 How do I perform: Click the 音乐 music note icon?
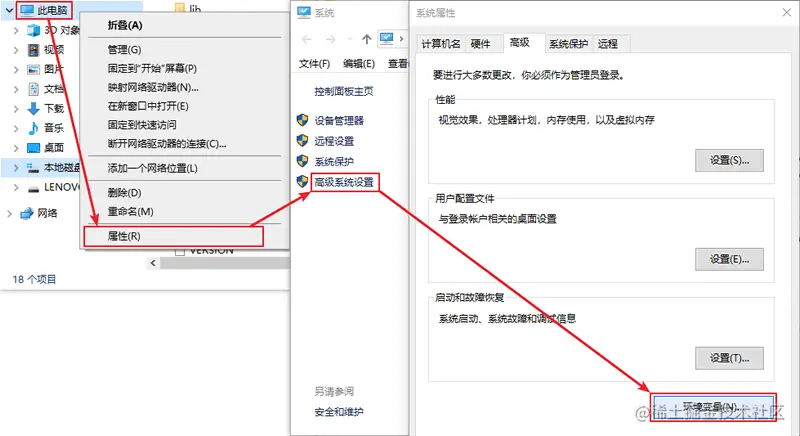click(x=34, y=128)
